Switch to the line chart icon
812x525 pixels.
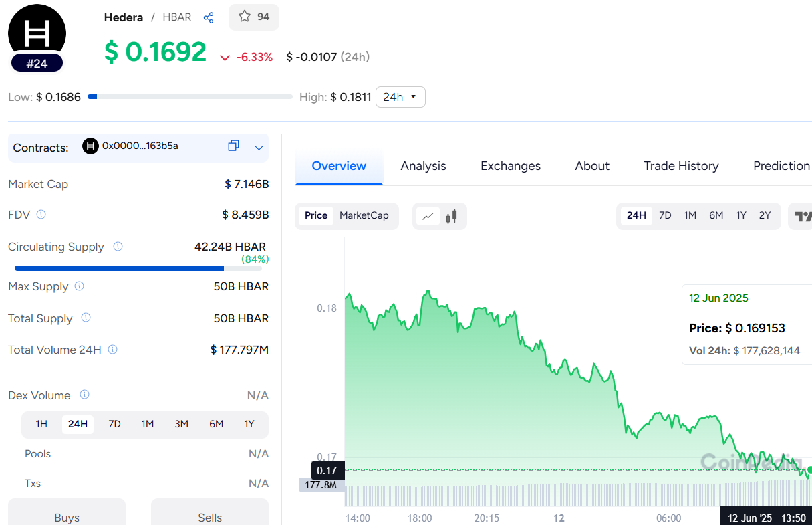click(x=428, y=216)
